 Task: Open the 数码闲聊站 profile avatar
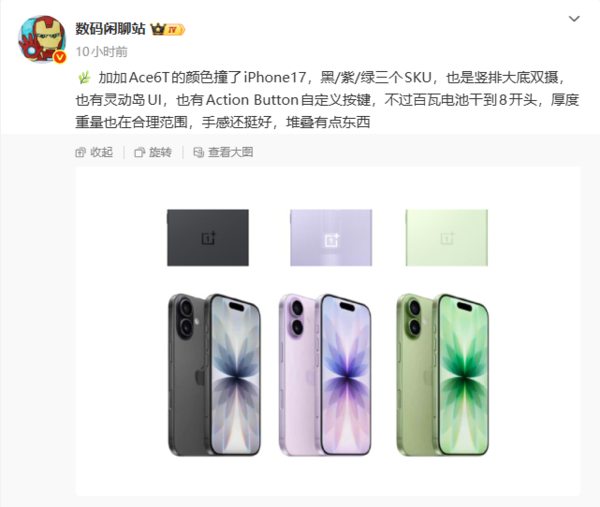click(x=42, y=39)
